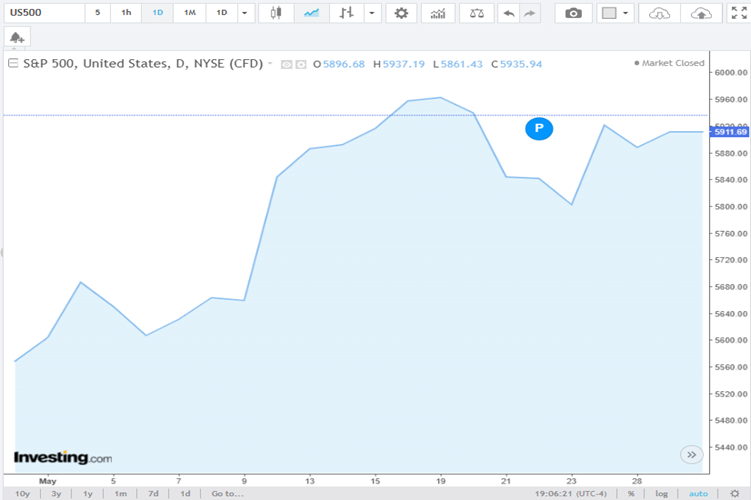751x500 pixels.
Task: Open series format icon next to eye
Action: click(x=301, y=64)
